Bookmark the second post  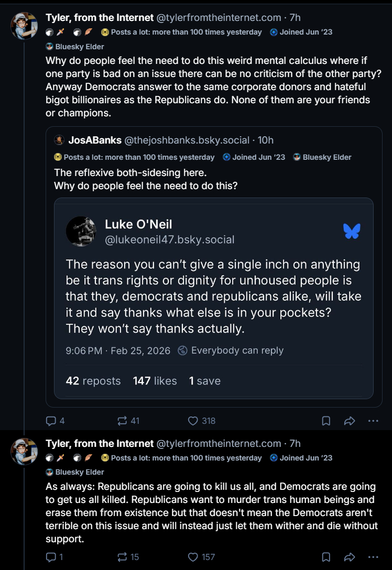pyautogui.click(x=325, y=557)
